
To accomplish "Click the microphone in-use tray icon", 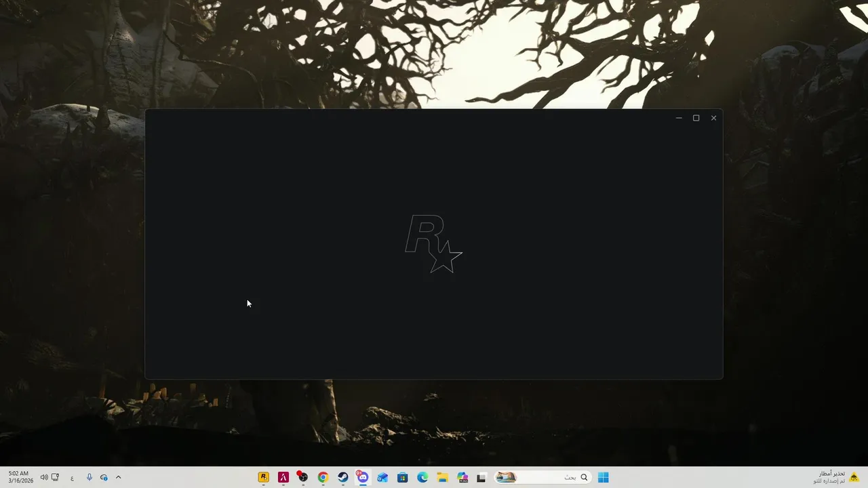I will [x=89, y=477].
